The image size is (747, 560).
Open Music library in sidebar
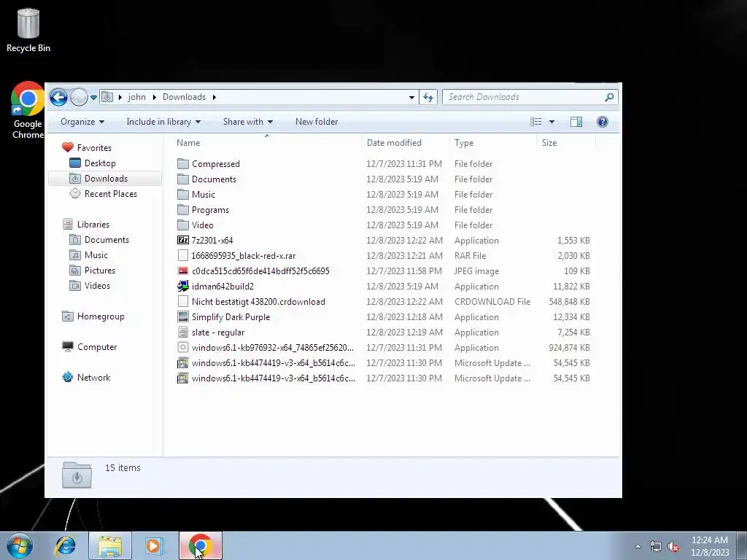tap(96, 255)
